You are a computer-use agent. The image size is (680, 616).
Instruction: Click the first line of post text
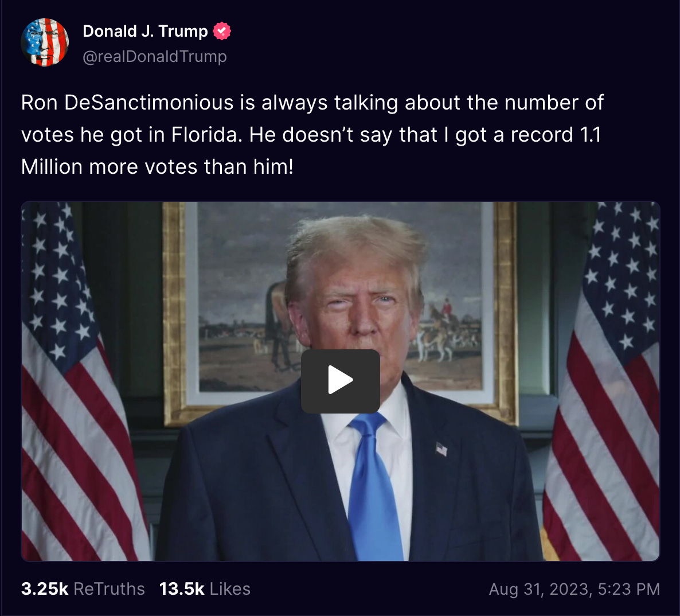click(312, 102)
